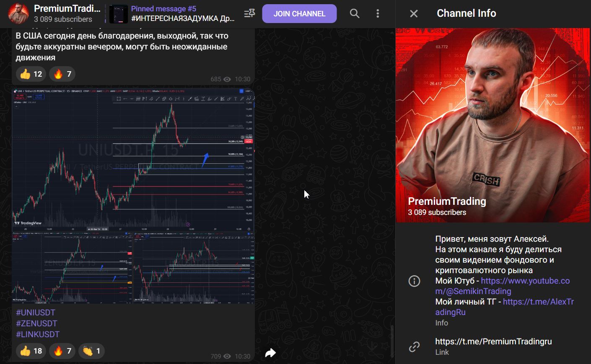
Task: Open the pinned message thumbnail preview
Action: (x=119, y=14)
